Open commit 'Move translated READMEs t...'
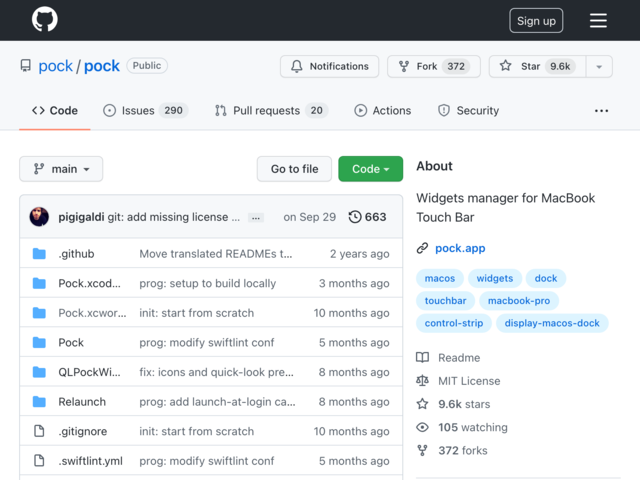Viewport: 640px width, 480px height. point(216,254)
